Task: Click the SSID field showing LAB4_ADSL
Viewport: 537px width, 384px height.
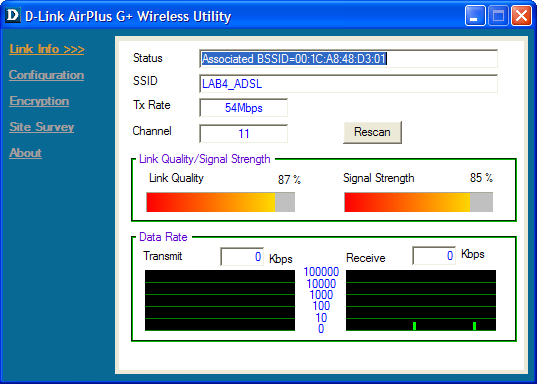Action: (x=348, y=84)
